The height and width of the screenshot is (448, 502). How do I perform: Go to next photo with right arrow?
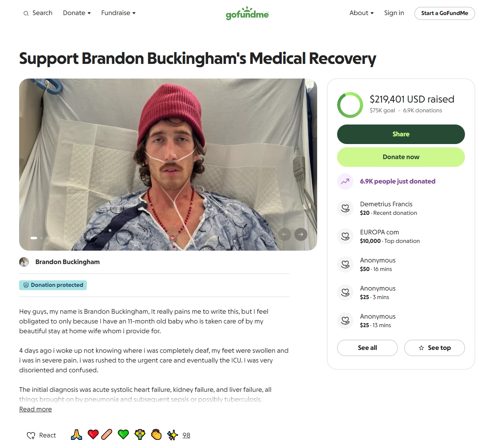coord(301,234)
